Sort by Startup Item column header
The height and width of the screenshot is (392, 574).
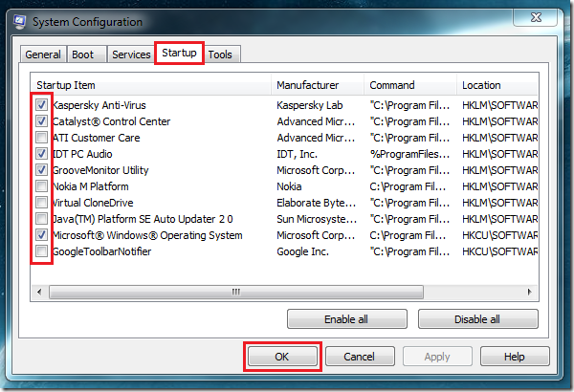point(151,85)
